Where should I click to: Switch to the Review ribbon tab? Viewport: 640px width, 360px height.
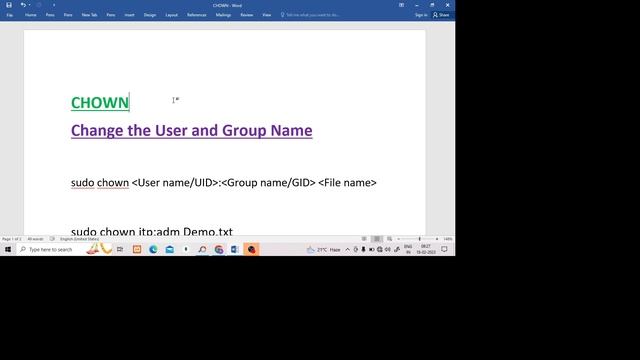[x=247, y=15]
